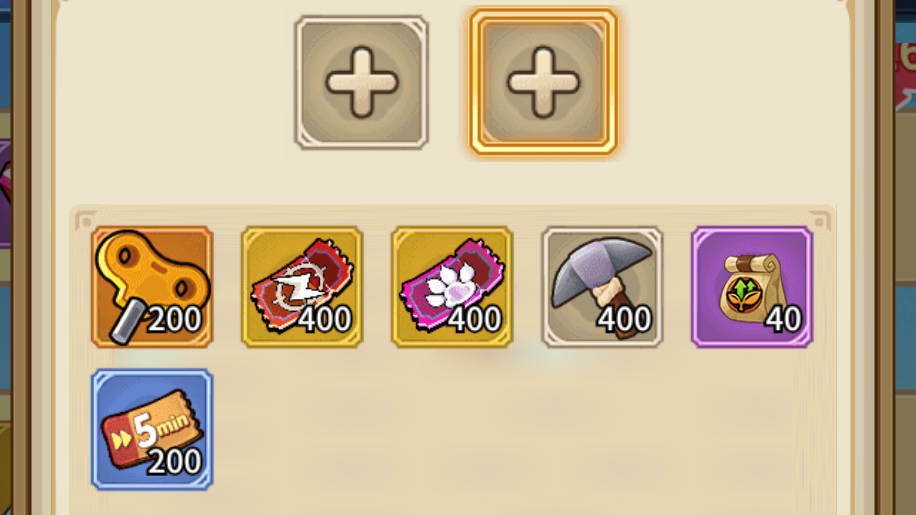This screenshot has width=916, height=515.
Task: Click the fast-forward arrows on the 5min ticket
Action: (122, 440)
